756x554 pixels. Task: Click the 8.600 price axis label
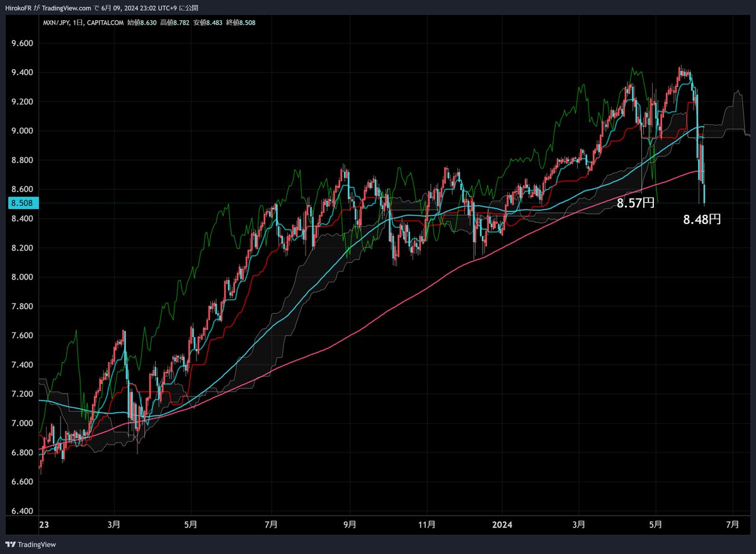tap(21, 189)
